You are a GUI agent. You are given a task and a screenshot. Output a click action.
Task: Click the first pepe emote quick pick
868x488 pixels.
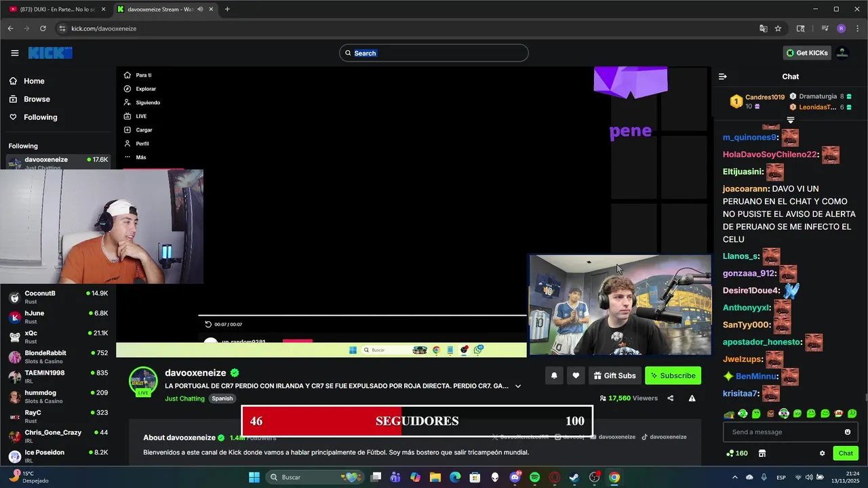729,413
